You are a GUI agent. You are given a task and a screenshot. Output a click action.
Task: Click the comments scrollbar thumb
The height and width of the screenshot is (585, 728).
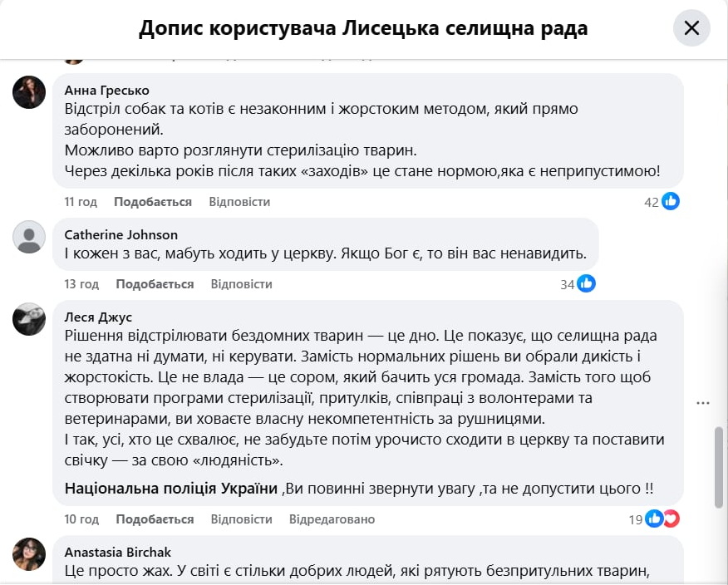click(x=719, y=467)
